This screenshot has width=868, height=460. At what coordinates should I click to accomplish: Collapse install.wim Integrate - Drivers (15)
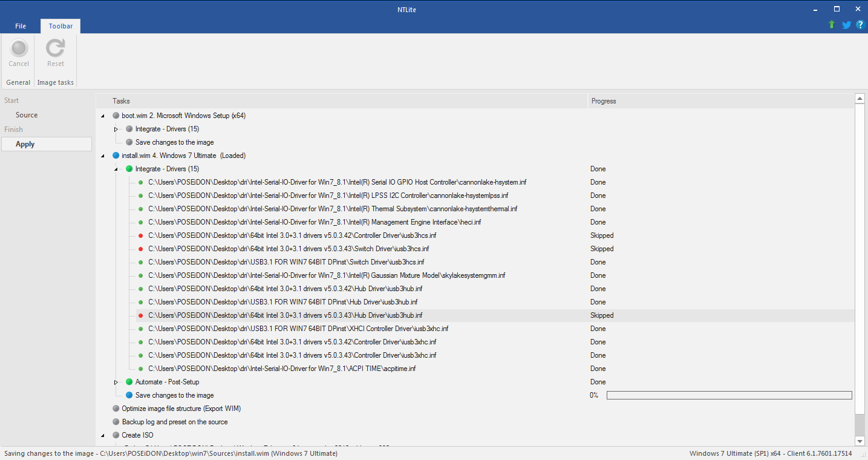pos(116,169)
